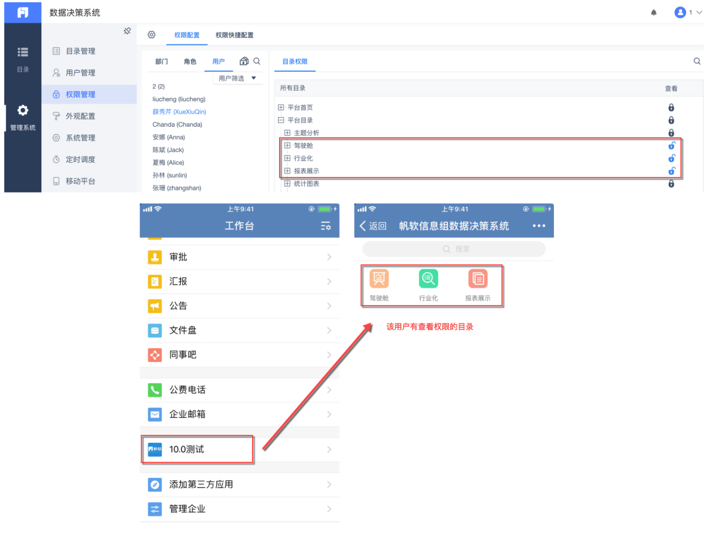Open 行业化 app icon on phone
The width and height of the screenshot is (710, 547).
428,278
